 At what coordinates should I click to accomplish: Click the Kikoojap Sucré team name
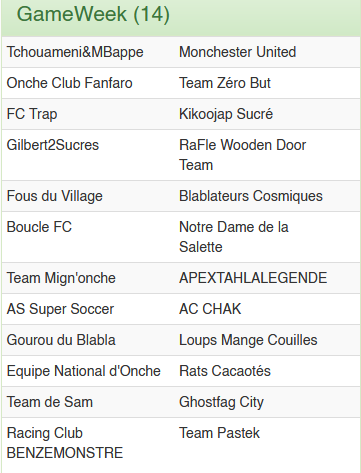coord(226,114)
